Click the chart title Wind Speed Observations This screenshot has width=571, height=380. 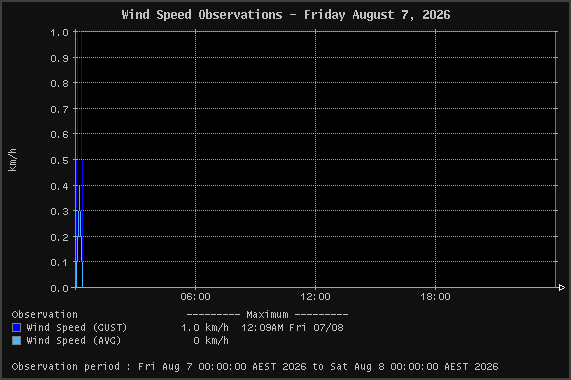(202, 15)
